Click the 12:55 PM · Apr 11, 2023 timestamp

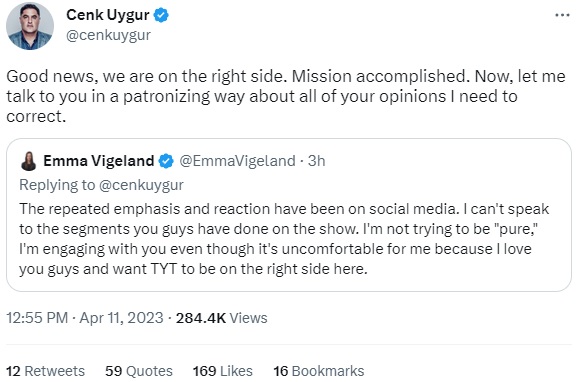pos(85,318)
